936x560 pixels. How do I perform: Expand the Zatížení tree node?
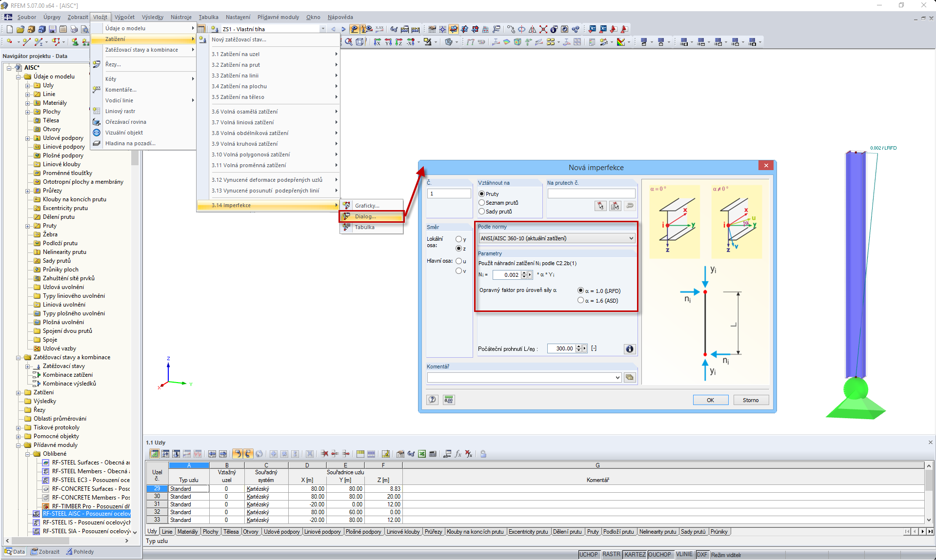coord(19,392)
